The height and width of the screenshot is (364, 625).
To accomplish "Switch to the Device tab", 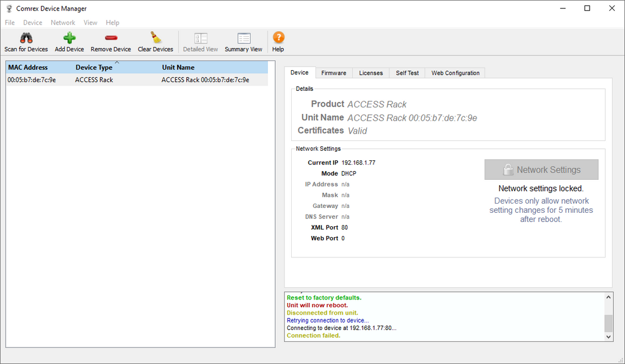I will coord(299,73).
